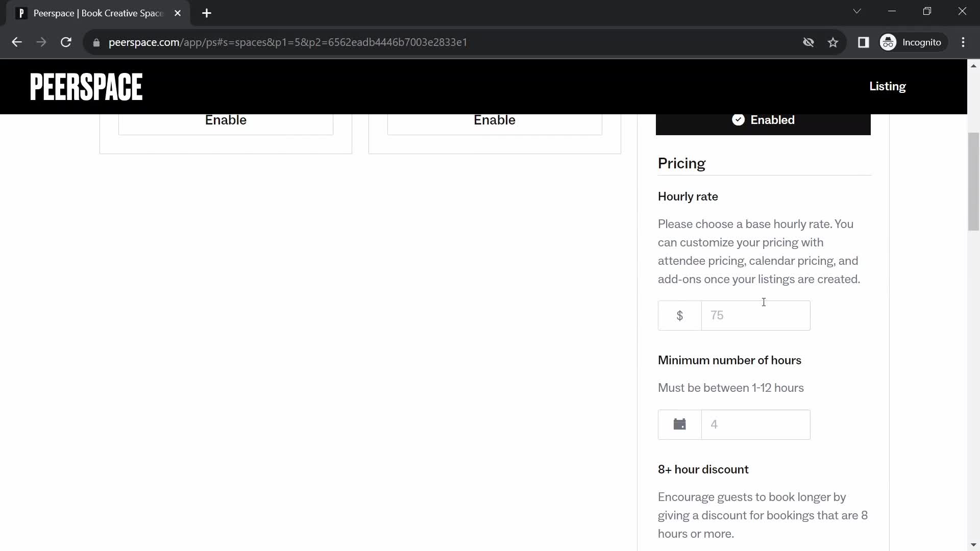Click the browser refresh button

pos(66,42)
